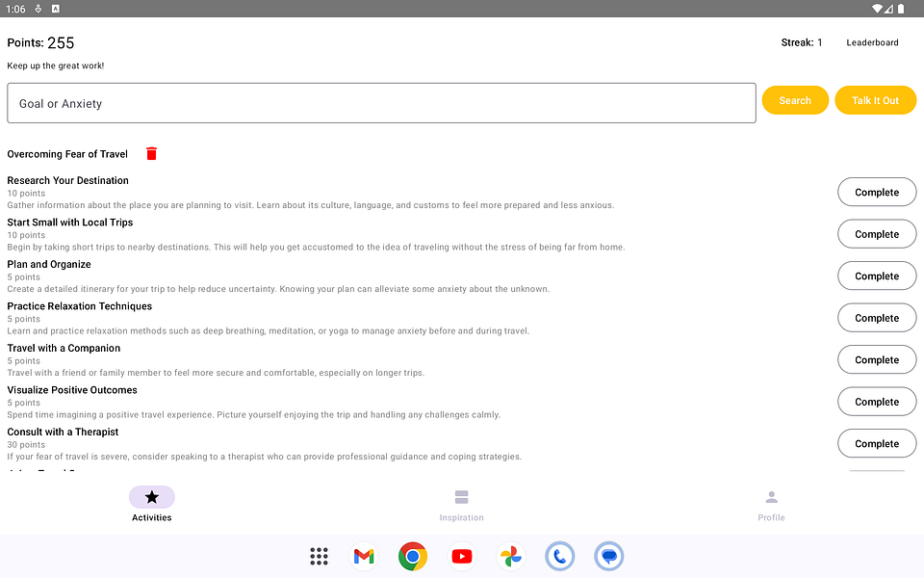Complete the Plan and Organize activity
The height and width of the screenshot is (578, 924).
[x=877, y=276]
